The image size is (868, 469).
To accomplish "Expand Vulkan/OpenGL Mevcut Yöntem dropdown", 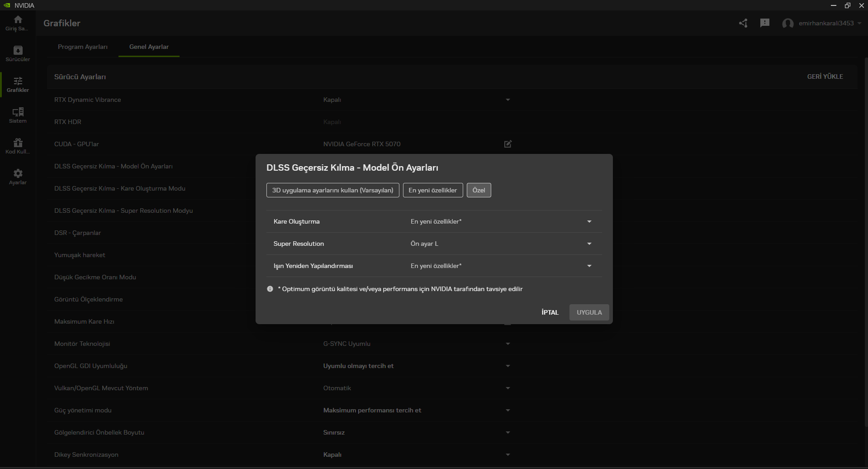I will click(x=508, y=388).
